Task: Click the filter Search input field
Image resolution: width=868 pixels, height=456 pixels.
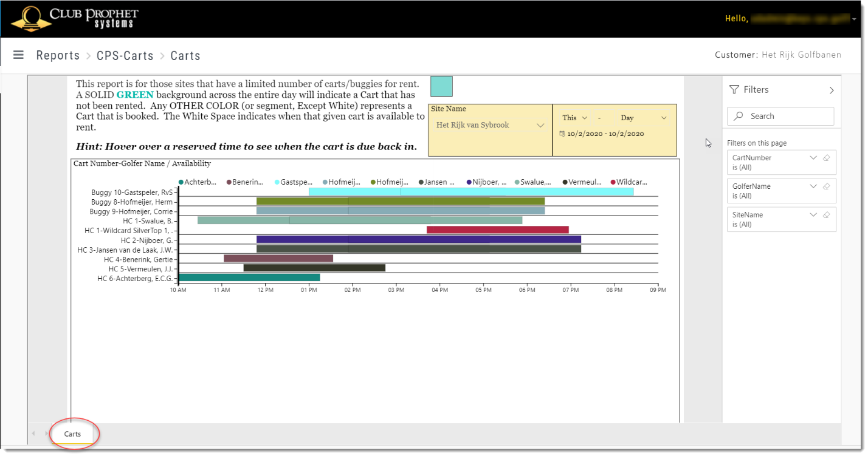Action: 780,116
